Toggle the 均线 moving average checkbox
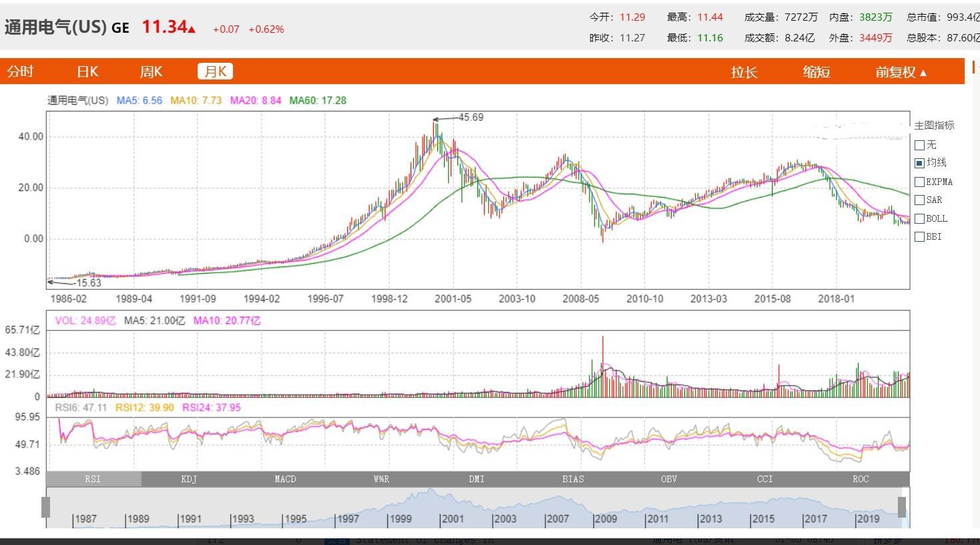 pyautogui.click(x=919, y=163)
